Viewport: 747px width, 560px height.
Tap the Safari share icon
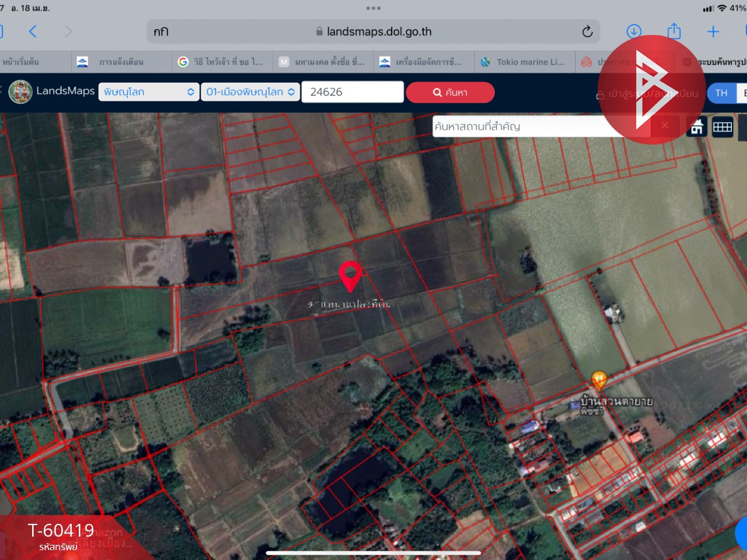[x=674, y=31]
